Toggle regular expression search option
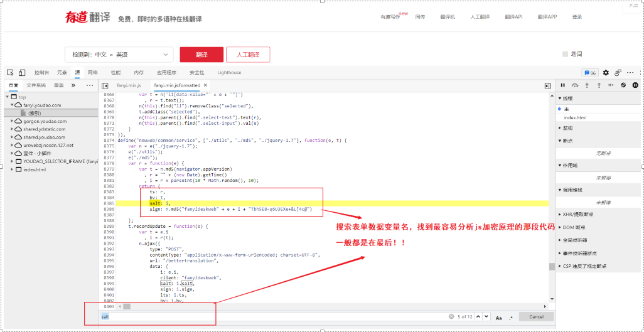Viewport: 644px width, 332px height. [512, 317]
